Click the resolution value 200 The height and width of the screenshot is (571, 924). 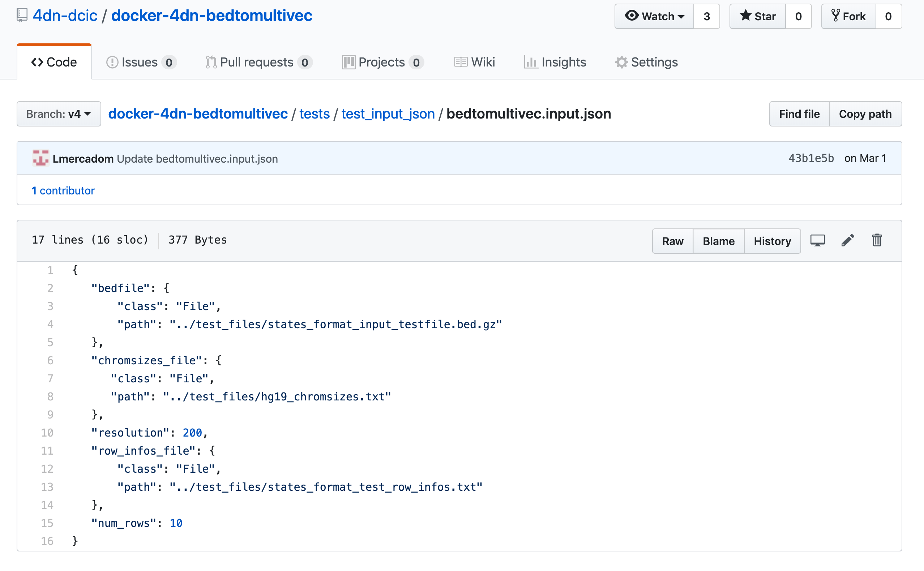pyautogui.click(x=192, y=433)
